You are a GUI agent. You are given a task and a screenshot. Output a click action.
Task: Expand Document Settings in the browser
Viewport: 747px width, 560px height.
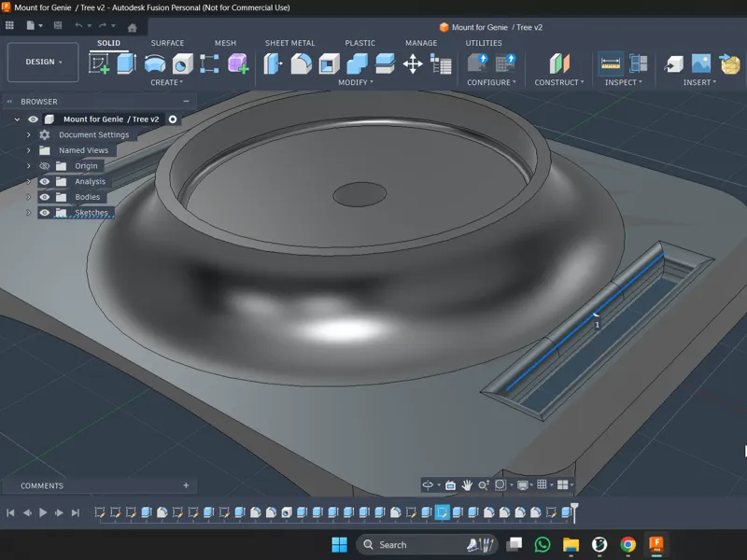[29, 134]
